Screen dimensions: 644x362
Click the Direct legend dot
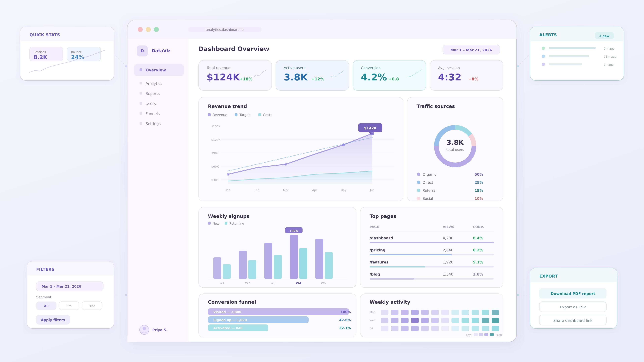click(418, 182)
